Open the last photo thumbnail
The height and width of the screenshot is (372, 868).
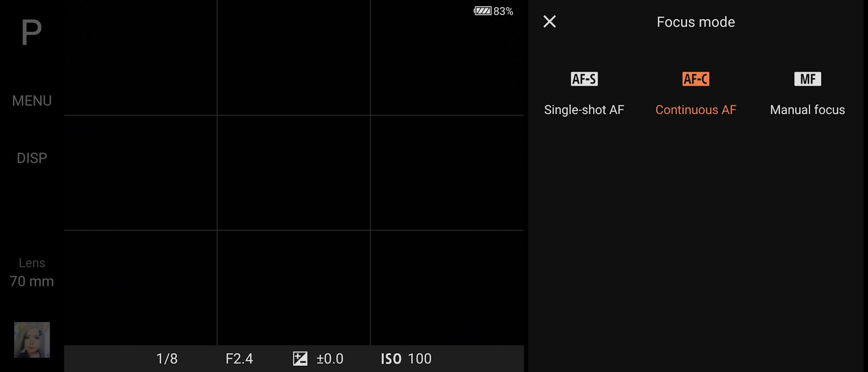point(32,340)
